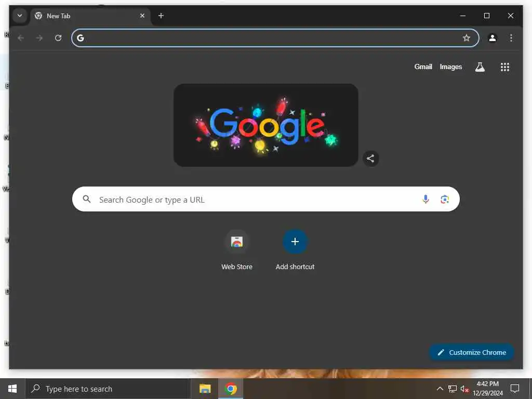Image resolution: width=532 pixels, height=399 pixels.
Task: Open the Web Store shortcut
Action: coord(237,250)
